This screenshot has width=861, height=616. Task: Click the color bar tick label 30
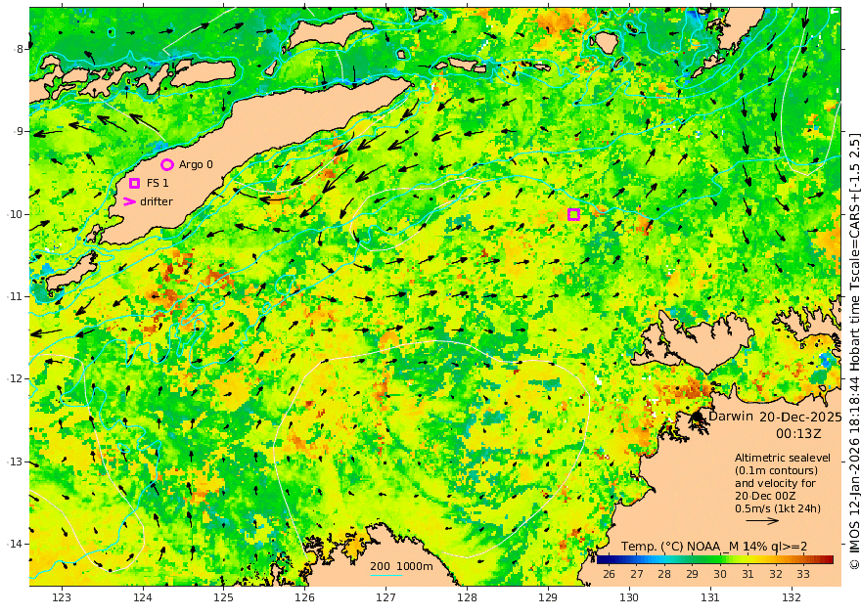720,574
